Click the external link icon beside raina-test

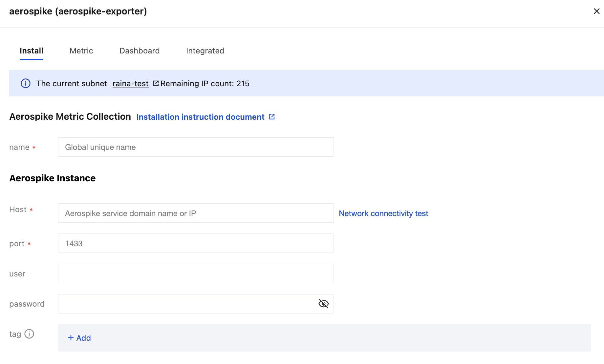[x=156, y=84]
